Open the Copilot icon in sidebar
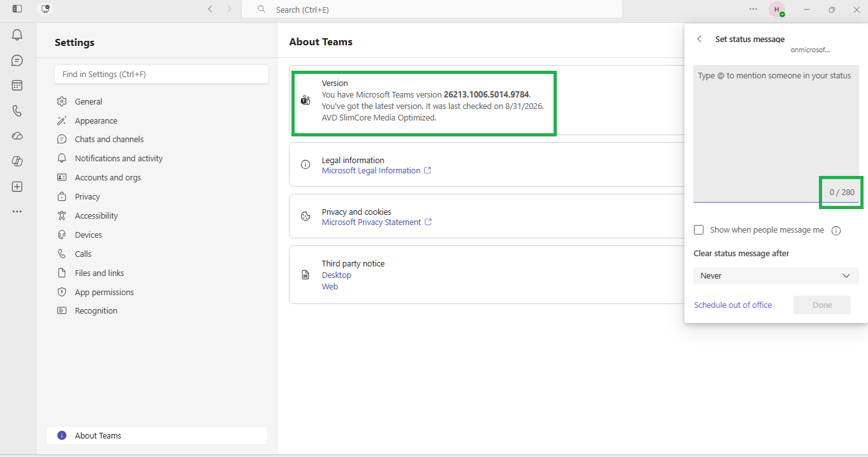Image resolution: width=868 pixels, height=457 pixels. click(17, 161)
